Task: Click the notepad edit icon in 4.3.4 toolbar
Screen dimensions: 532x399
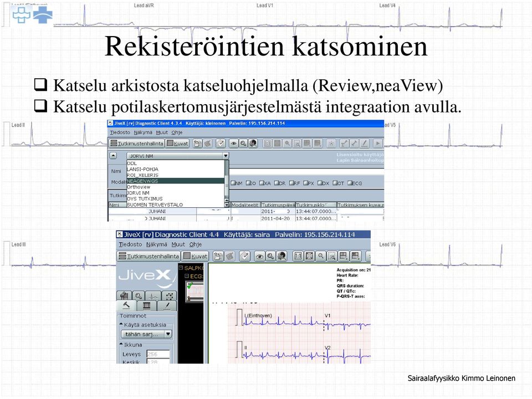Action: 221,144
